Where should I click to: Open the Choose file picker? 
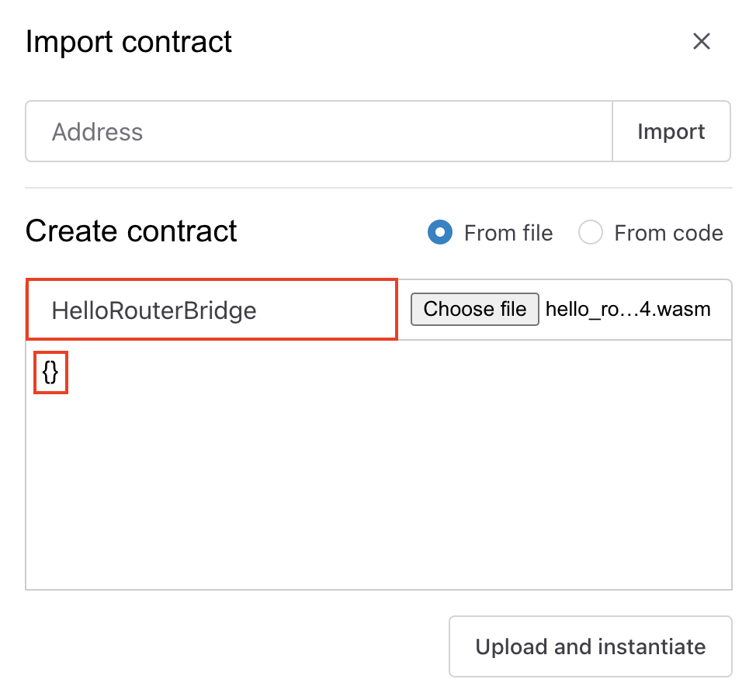(474, 309)
